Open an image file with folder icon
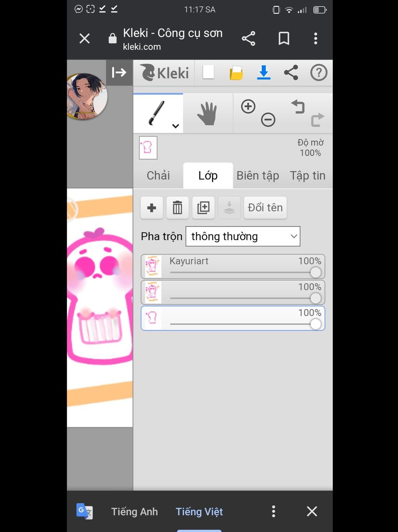Screen dimensions: 398x532 pos(236,73)
